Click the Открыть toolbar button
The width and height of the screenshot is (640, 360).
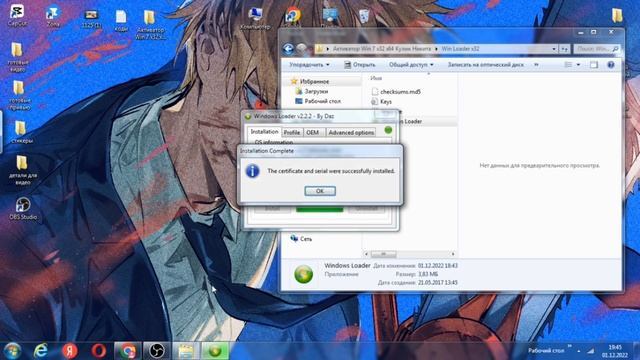click(x=360, y=64)
